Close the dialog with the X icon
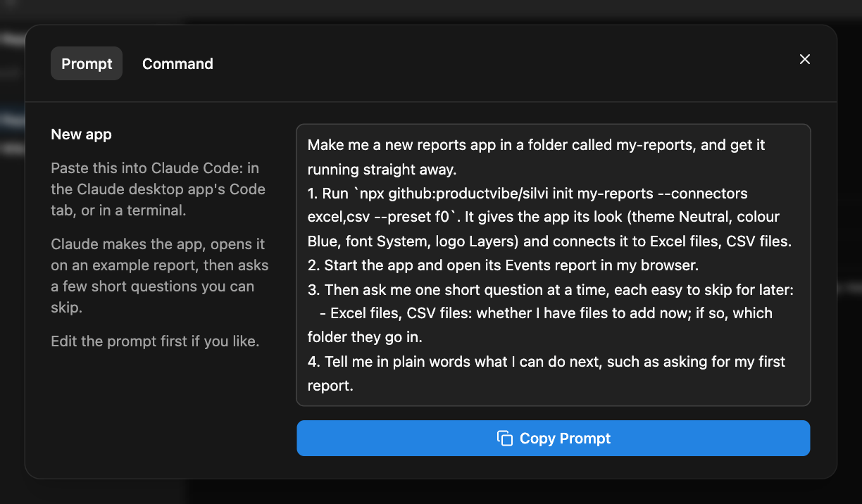The width and height of the screenshot is (862, 504). [x=805, y=59]
